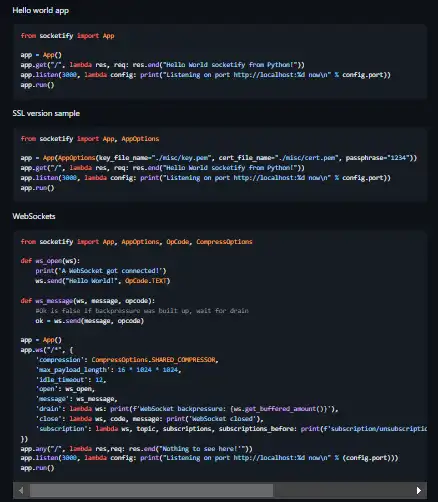Click "app = App()" in the WebSockets block
This screenshot has width=438, height=502.
[x=41, y=340]
